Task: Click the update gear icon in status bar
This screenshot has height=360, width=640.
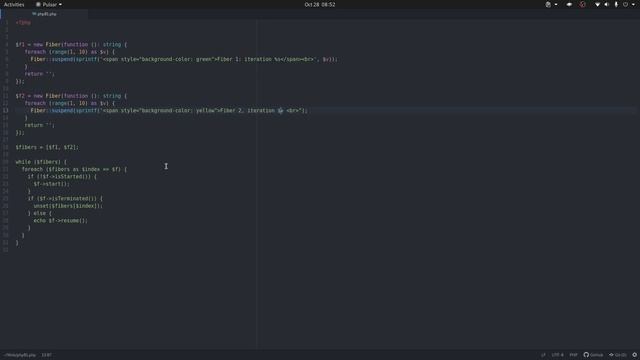Action: pyautogui.click(x=635, y=355)
